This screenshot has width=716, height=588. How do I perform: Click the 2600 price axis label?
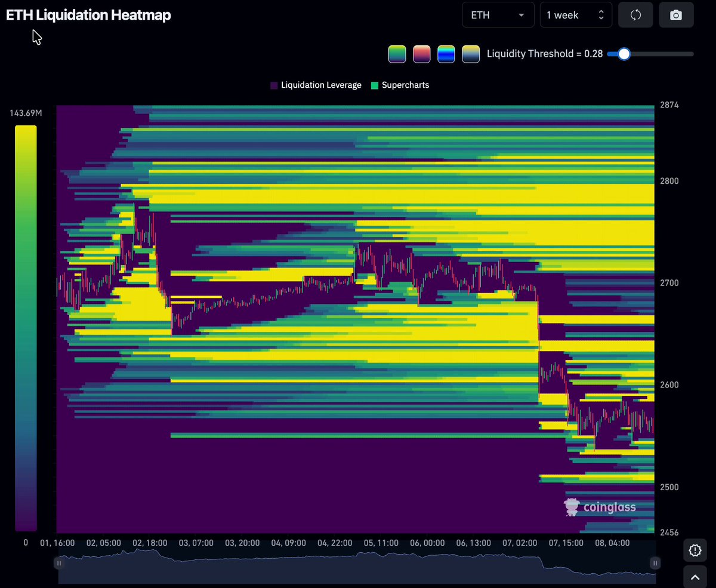point(669,385)
